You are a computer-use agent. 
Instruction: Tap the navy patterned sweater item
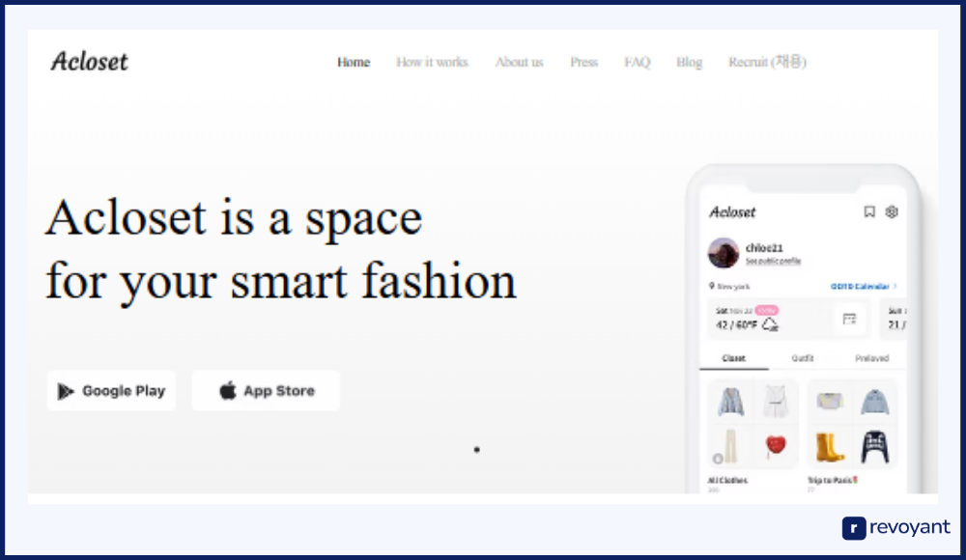click(875, 447)
